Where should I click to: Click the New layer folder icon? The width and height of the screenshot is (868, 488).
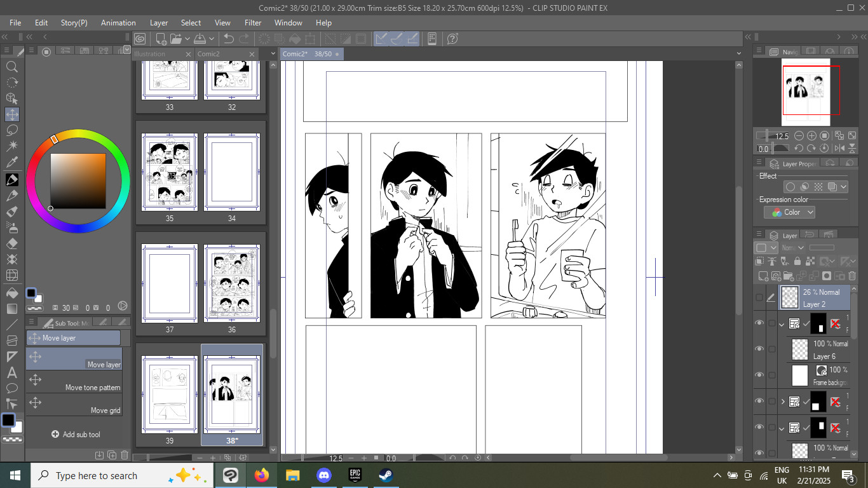[x=789, y=276]
